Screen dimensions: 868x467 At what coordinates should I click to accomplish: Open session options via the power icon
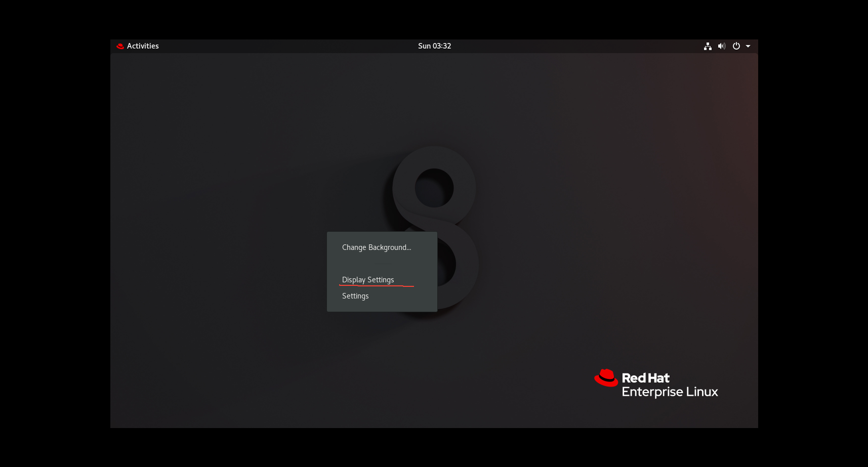[735, 46]
